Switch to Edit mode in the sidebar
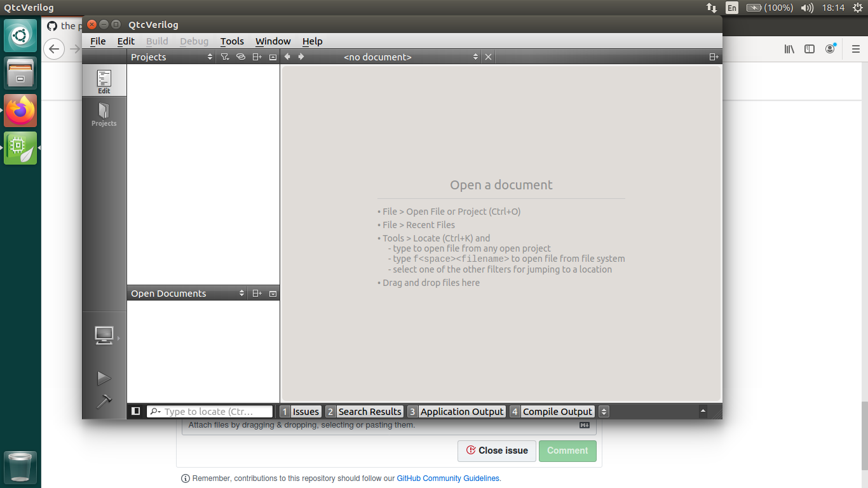The height and width of the screenshot is (488, 868). coord(104,80)
